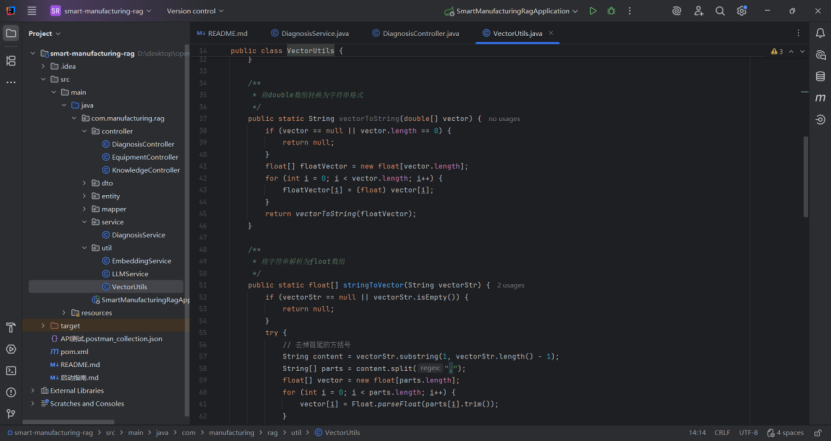The height and width of the screenshot is (442, 831).
Task: Open IDE settings gear
Action: tap(741, 11)
